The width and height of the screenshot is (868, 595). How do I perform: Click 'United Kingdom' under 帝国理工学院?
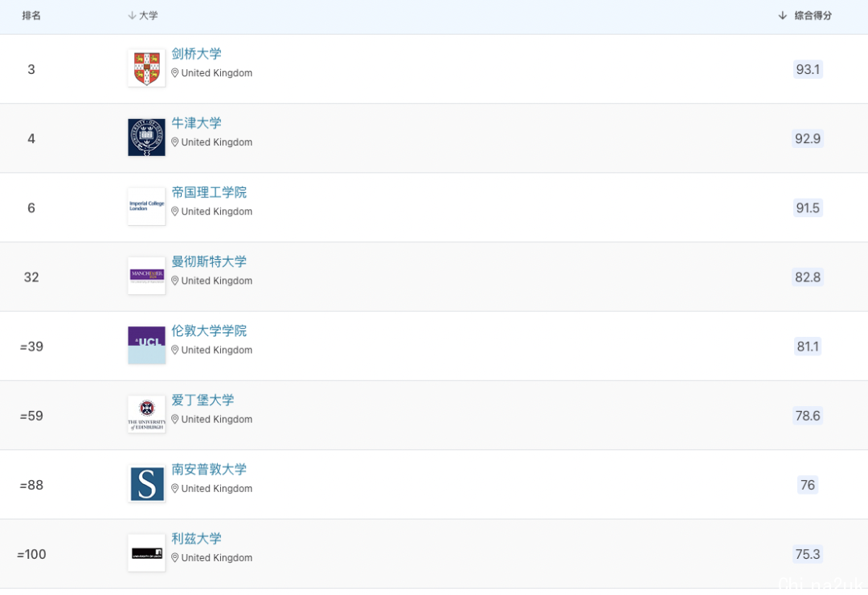217,211
